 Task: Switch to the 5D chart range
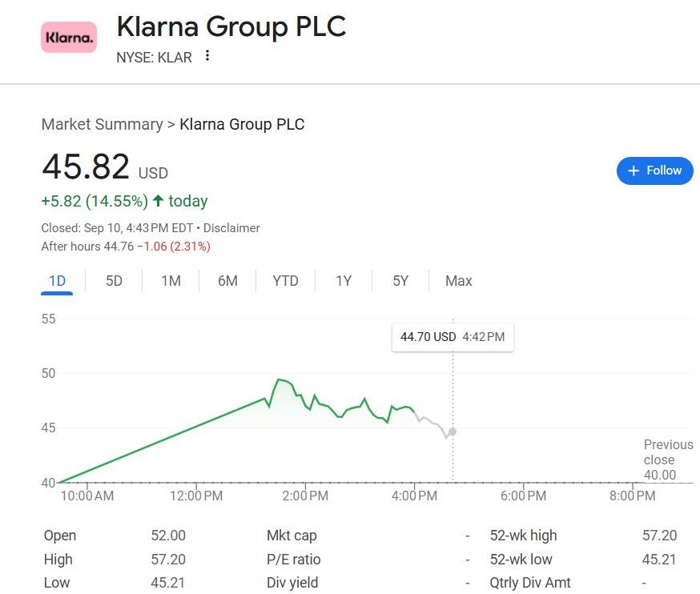(115, 281)
